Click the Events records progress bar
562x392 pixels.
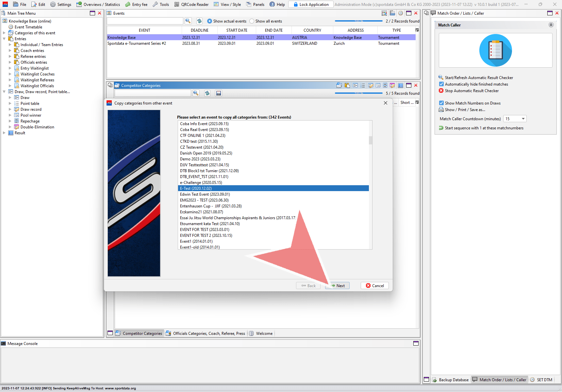click(358, 21)
